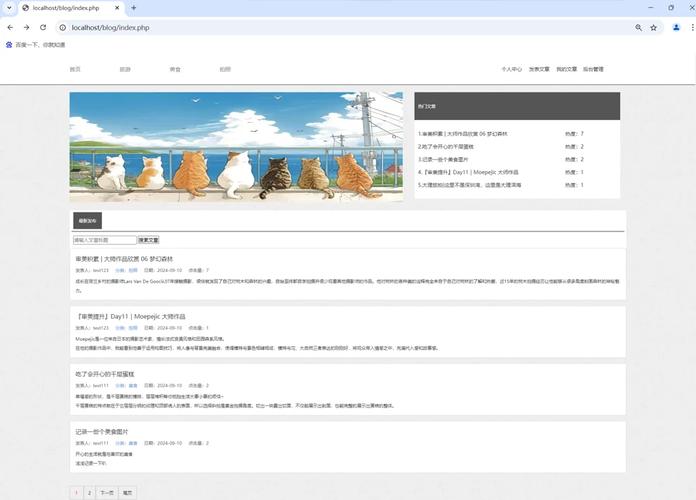Go to page 2 in pagination
Screen dimensions: 696x500
point(89,492)
